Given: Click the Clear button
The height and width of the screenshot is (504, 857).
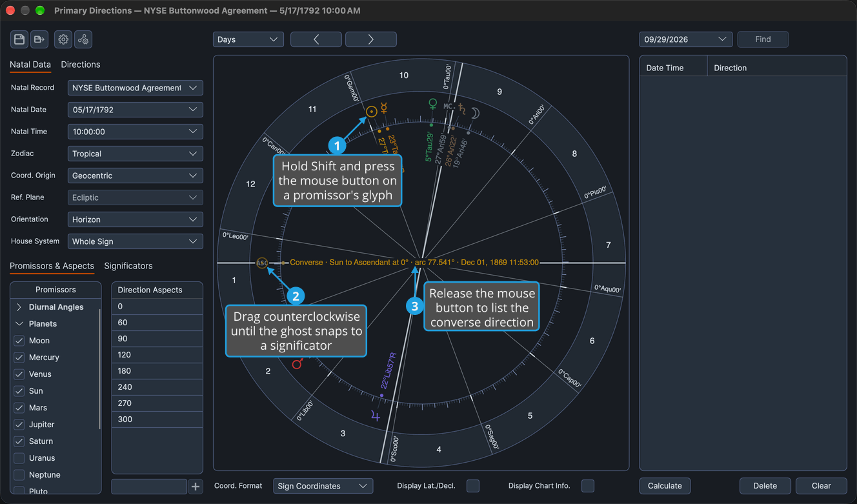Looking at the screenshot, I should point(822,486).
